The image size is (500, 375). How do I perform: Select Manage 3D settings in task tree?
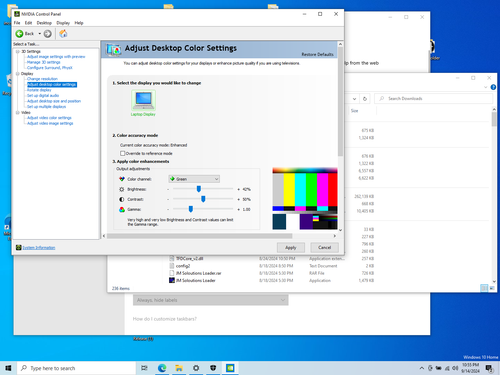click(44, 62)
